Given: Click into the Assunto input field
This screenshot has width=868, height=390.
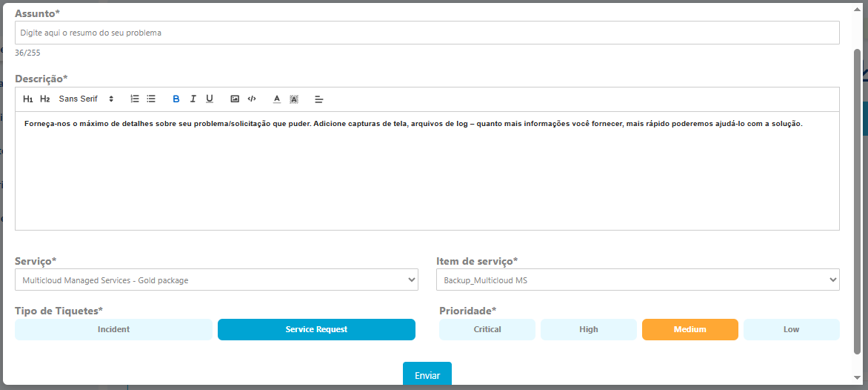Looking at the screenshot, I should [x=427, y=33].
